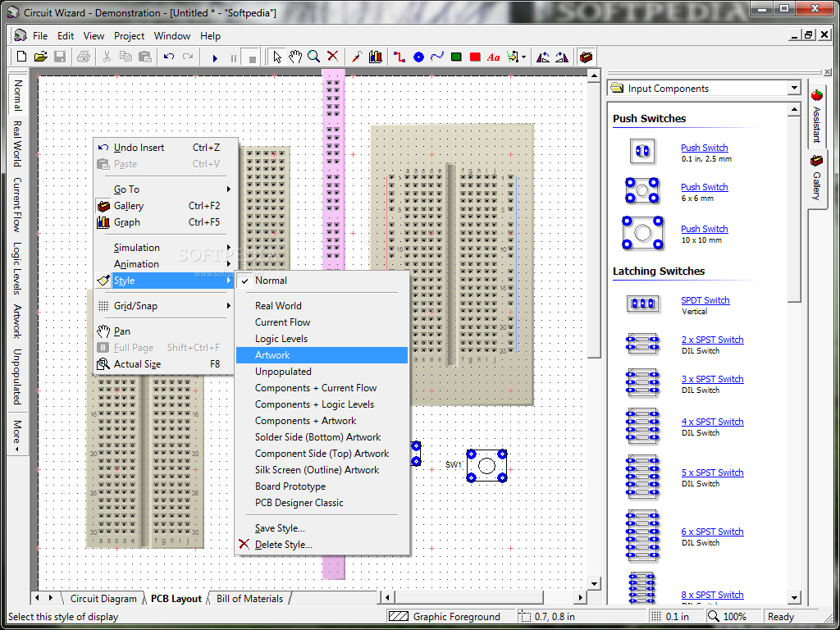This screenshot has width=840, height=630.
Task: Open the Assistant side tab
Action: 817,116
